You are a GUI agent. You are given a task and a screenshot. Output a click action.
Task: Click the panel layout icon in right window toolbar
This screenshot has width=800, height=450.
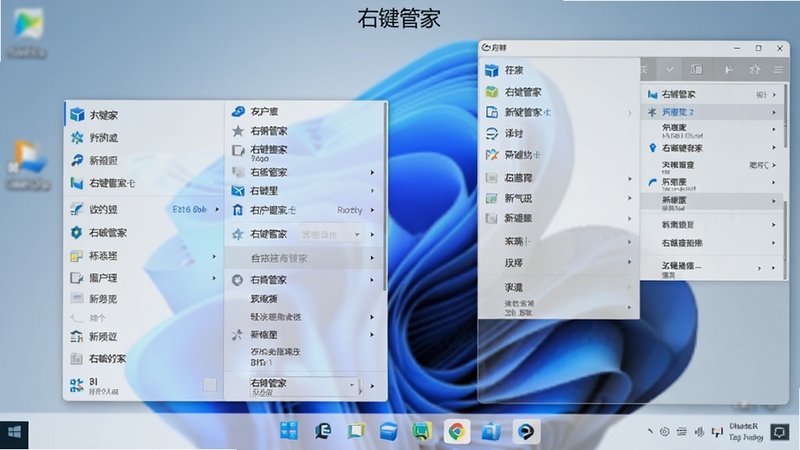coord(696,69)
